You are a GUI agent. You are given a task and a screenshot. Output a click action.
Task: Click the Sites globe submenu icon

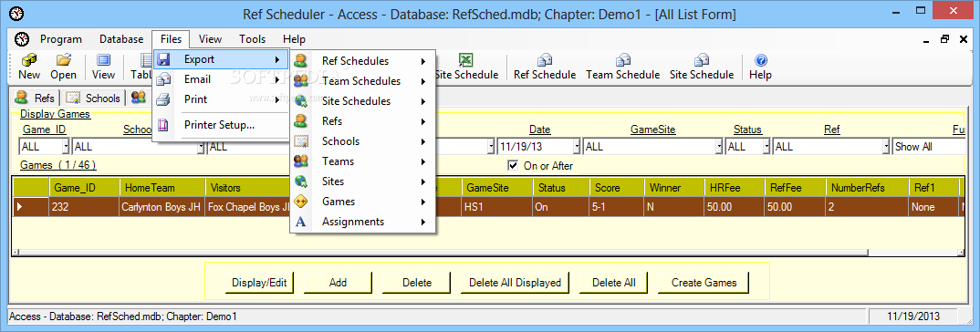pos(300,182)
